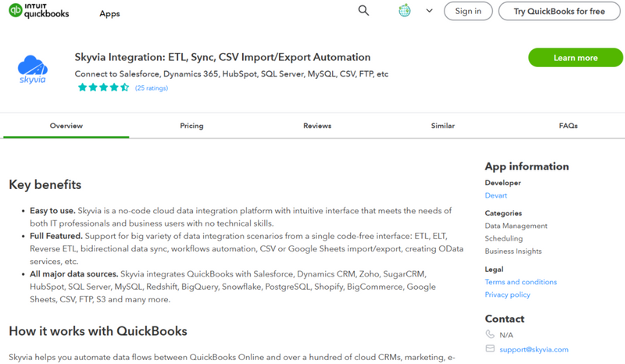Viewport: 625px width, 364px height.
Task: Click the globe region icon
Action: pyautogui.click(x=405, y=10)
